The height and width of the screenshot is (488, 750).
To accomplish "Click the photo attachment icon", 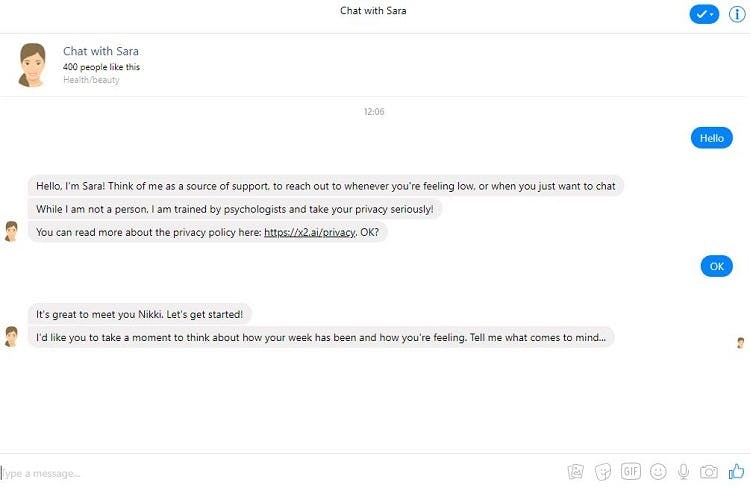I will 576,471.
